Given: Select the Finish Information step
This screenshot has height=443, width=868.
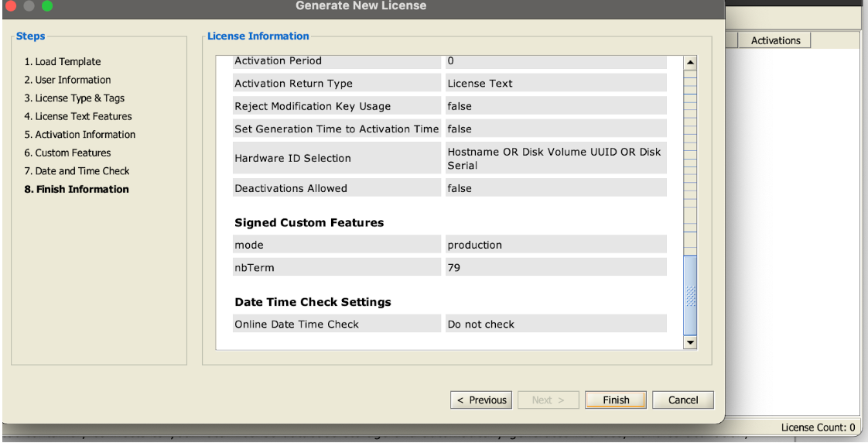Looking at the screenshot, I should tap(76, 189).
